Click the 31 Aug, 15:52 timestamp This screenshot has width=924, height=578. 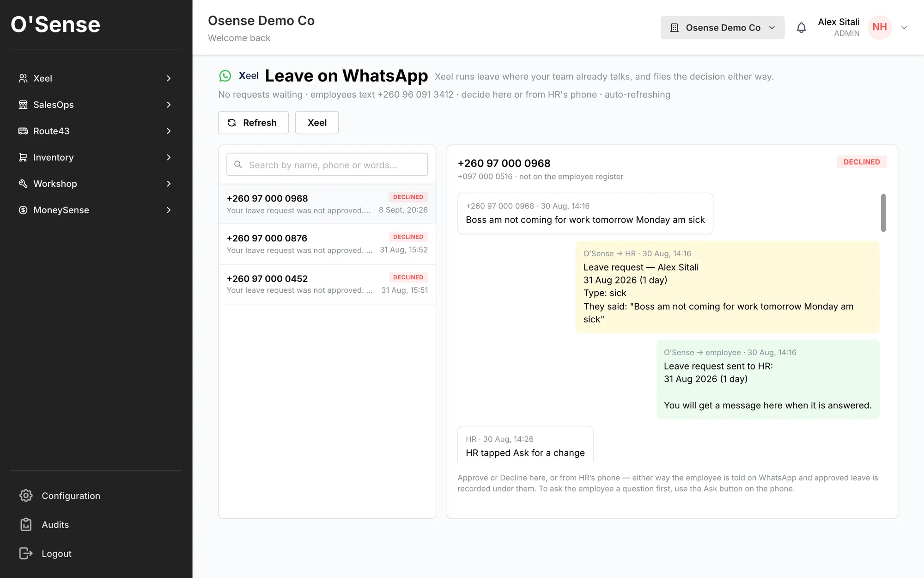[404, 250]
